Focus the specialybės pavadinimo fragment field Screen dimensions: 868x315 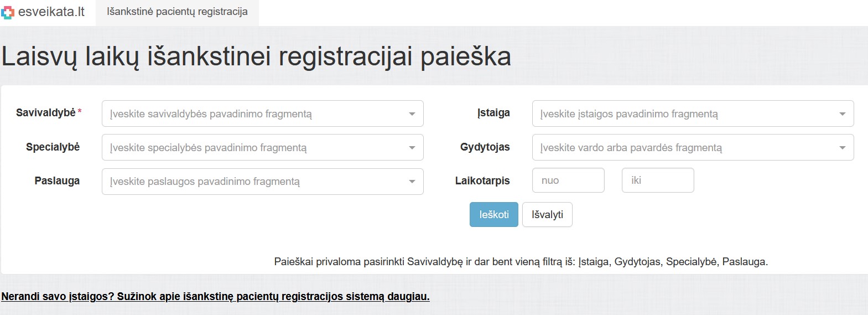262,147
